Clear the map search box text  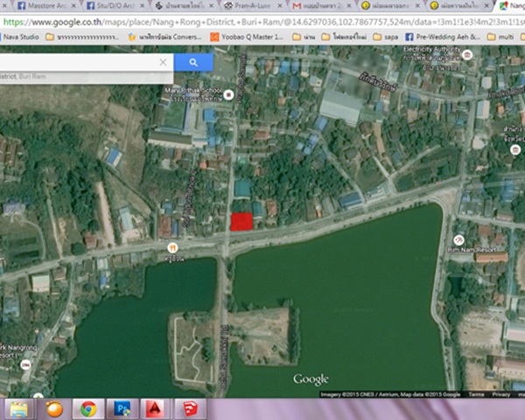coord(163,62)
